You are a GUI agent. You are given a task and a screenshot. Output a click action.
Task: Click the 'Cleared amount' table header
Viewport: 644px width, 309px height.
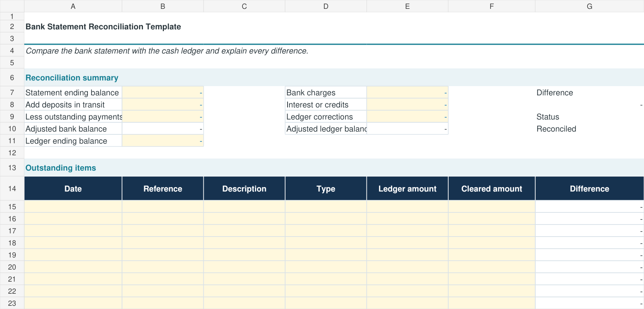tap(491, 188)
